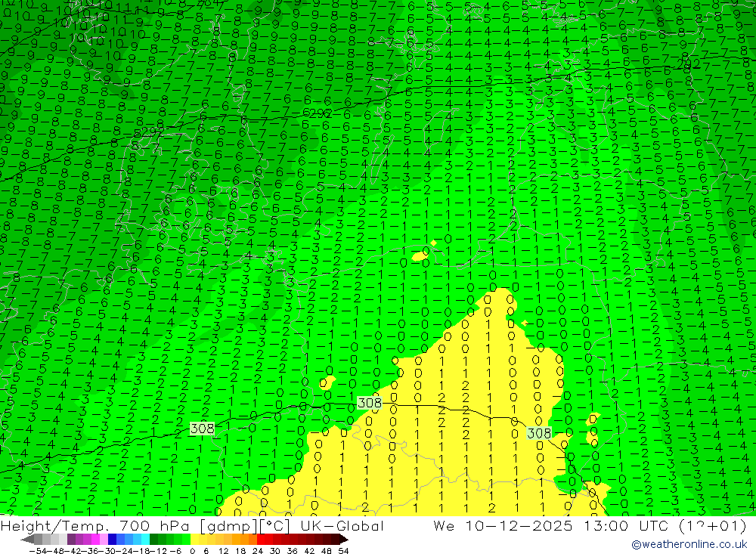Click the legend value '12'
The image size is (756, 554).
[x=223, y=551]
